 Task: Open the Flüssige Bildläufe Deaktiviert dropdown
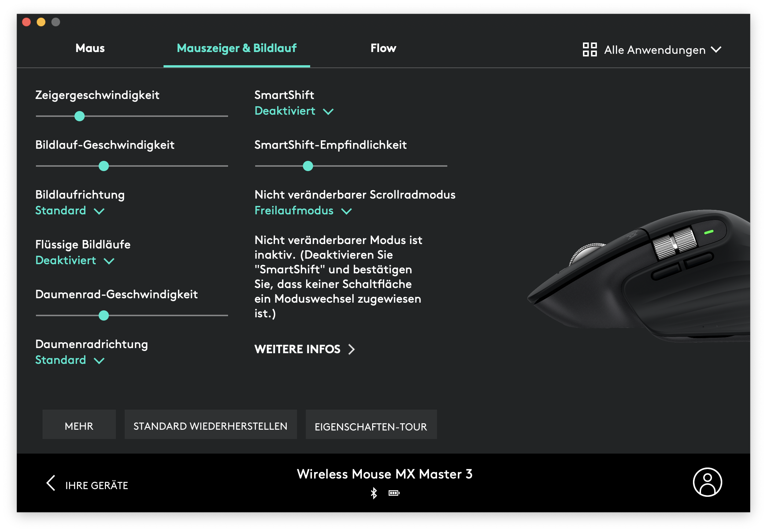pyautogui.click(x=75, y=261)
